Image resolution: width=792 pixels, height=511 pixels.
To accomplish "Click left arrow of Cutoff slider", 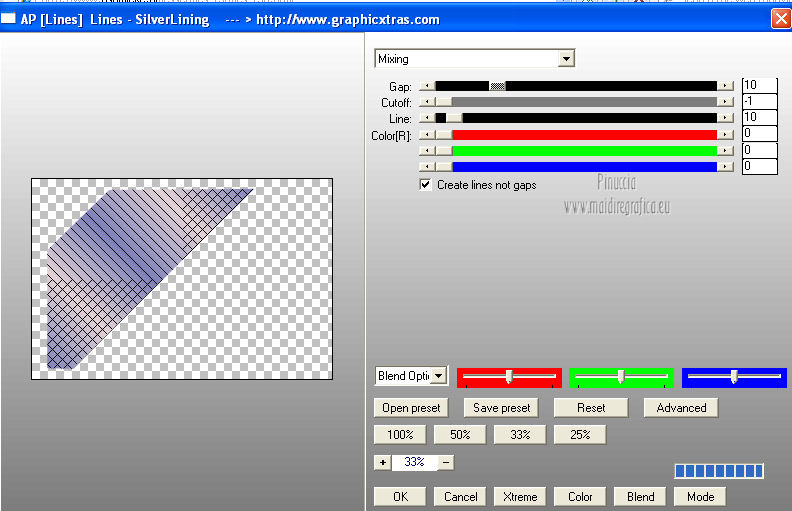I will pyautogui.click(x=427, y=102).
